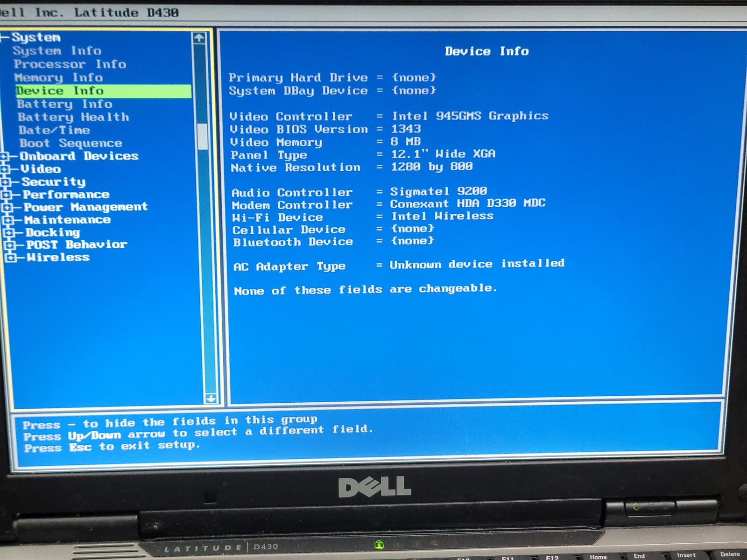Expand the Docking group
Screen dimensions: 747x560
tap(9, 232)
